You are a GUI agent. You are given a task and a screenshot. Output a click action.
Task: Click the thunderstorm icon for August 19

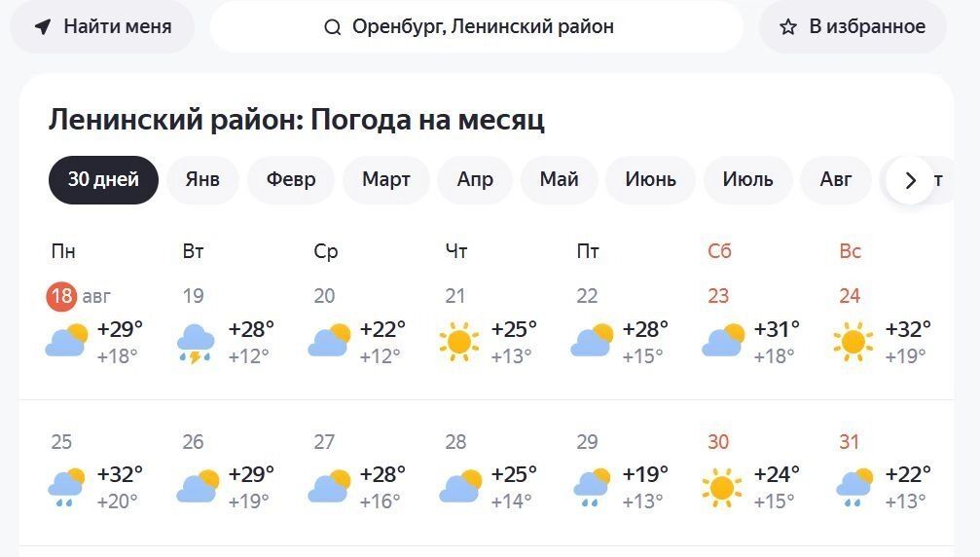[198, 343]
